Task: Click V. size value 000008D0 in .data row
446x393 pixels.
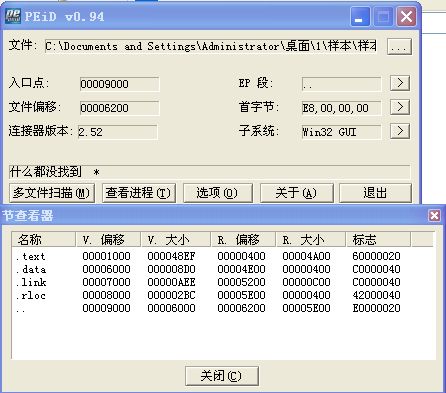Action: pyautogui.click(x=171, y=269)
